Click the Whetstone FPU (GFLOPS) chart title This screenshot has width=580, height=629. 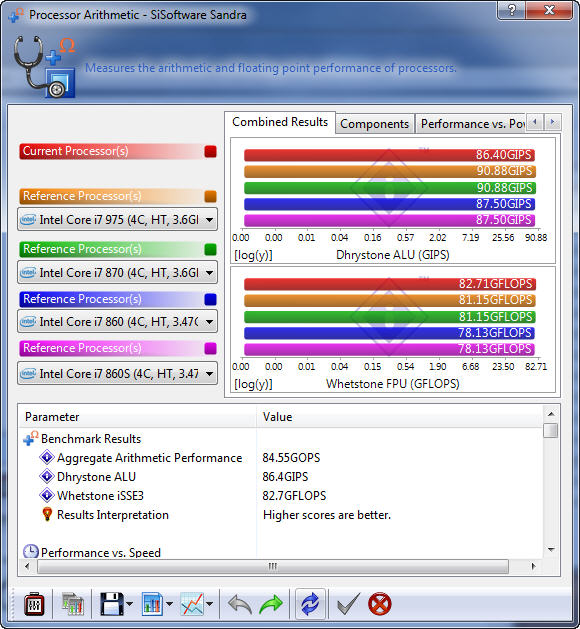(x=393, y=384)
